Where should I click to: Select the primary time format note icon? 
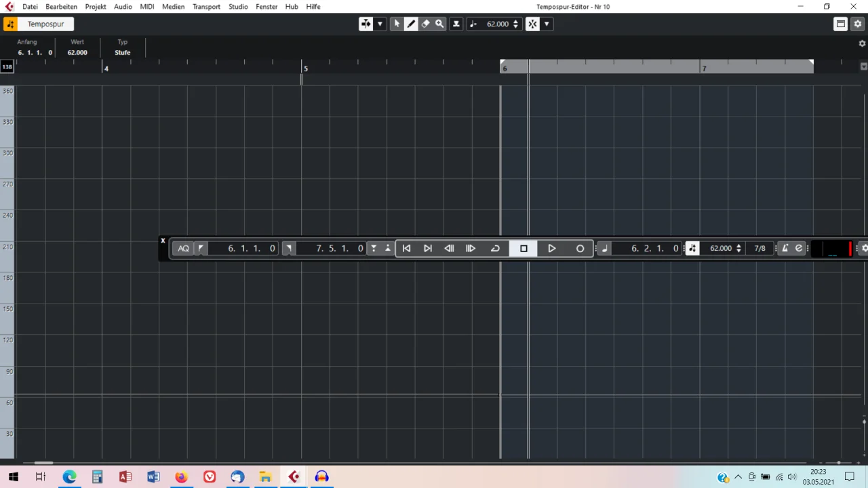click(605, 248)
